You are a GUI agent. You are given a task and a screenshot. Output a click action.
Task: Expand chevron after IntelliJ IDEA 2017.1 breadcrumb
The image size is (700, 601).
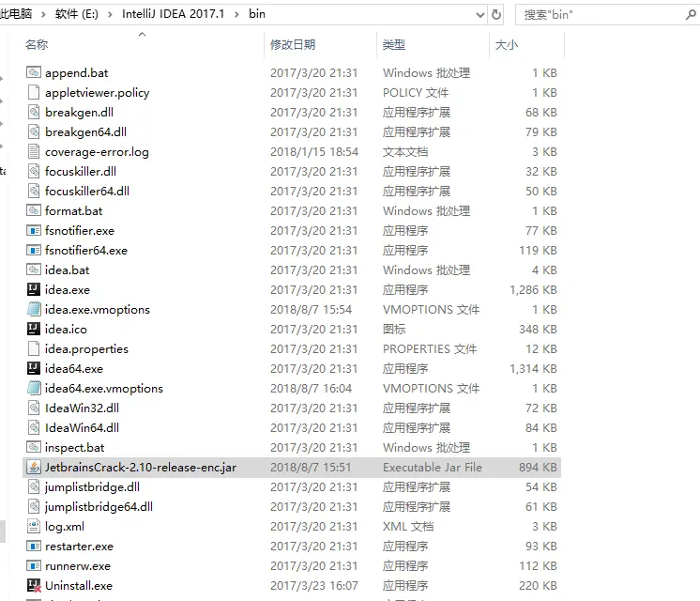coord(236,14)
